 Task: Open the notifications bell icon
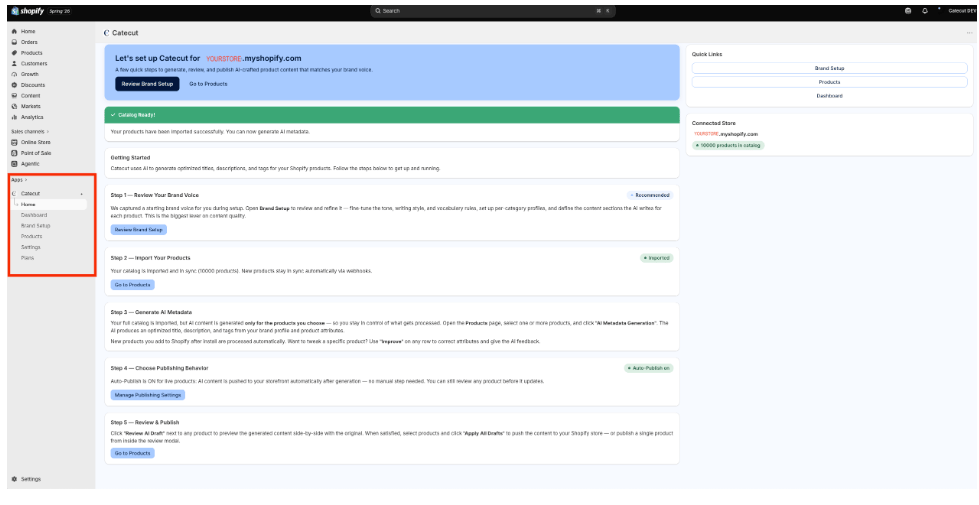[x=925, y=11]
